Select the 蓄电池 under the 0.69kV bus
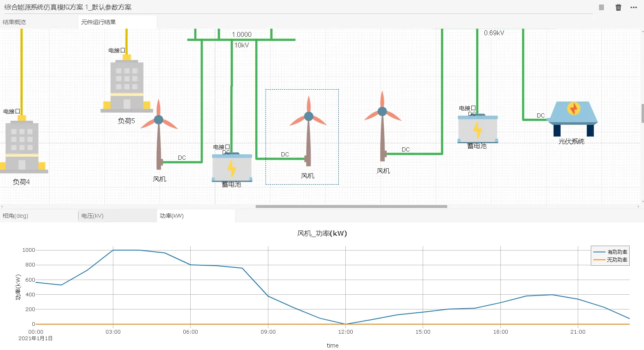Viewport: 644px width, 350px height. (x=477, y=129)
